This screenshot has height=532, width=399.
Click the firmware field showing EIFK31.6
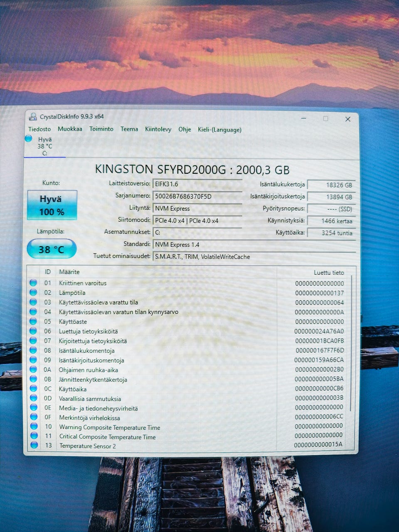tap(197, 184)
